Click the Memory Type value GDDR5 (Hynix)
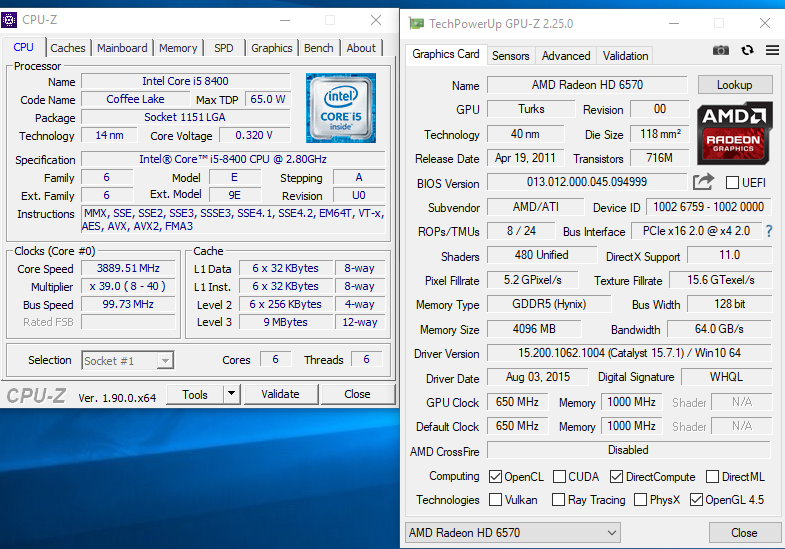 [x=549, y=304]
